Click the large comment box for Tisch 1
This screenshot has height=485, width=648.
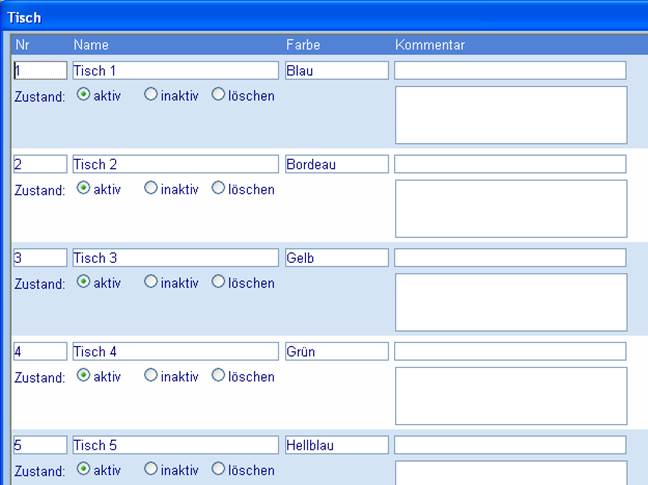(x=511, y=115)
